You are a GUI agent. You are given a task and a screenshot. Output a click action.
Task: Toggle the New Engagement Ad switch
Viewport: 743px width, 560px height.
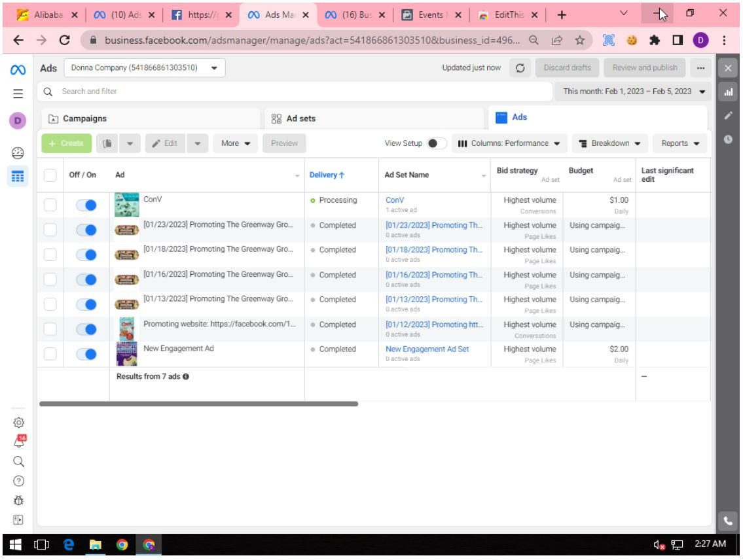coord(86,354)
